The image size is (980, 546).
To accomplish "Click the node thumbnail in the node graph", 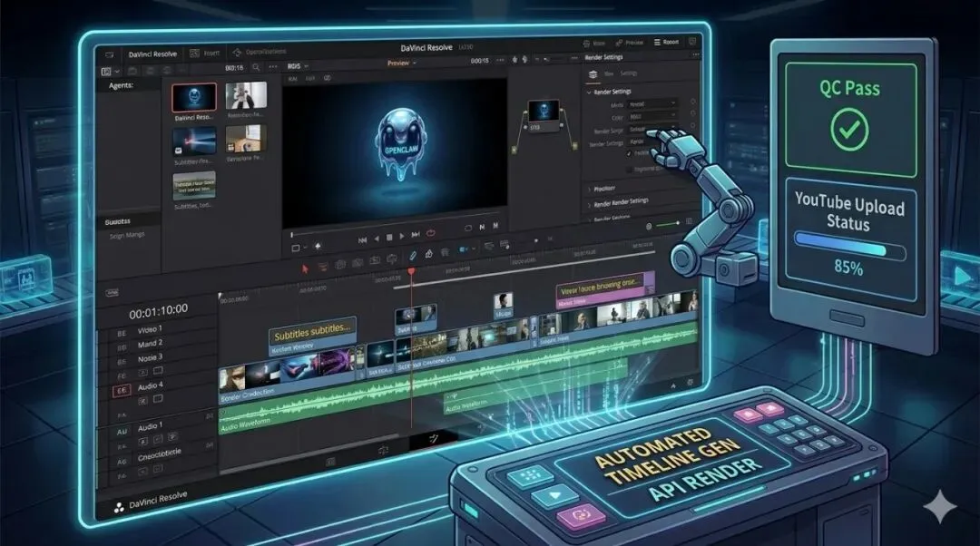I will [x=544, y=112].
